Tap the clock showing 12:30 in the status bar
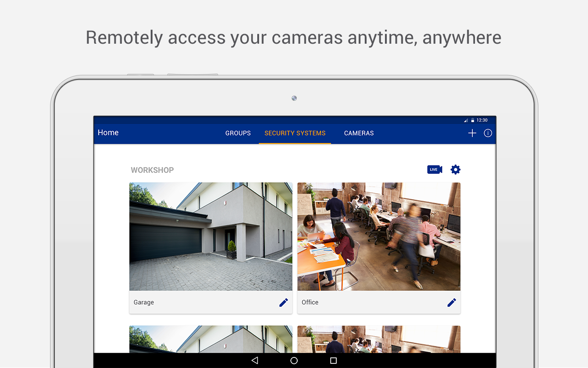The width and height of the screenshot is (588, 368). 482,120
